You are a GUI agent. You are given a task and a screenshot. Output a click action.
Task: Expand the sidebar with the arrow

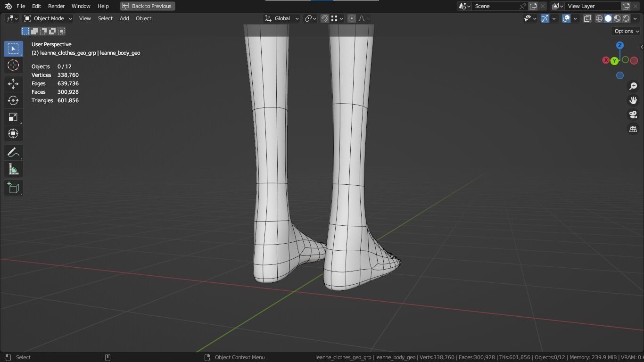(x=642, y=47)
